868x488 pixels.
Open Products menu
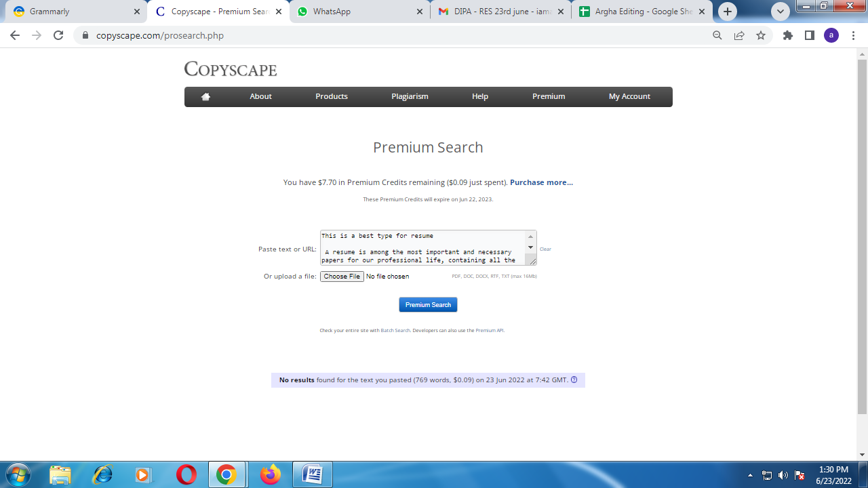tap(332, 96)
